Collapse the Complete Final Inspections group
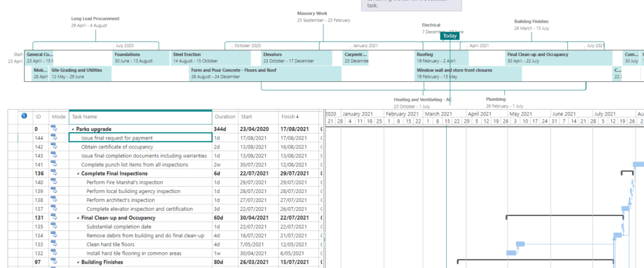The image size is (644, 268). [x=78, y=174]
